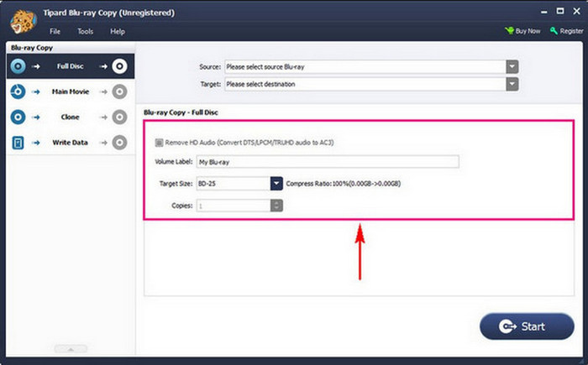This screenshot has height=365, width=588.
Task: Select the Full Disc source disc icon
Action: pos(18,65)
